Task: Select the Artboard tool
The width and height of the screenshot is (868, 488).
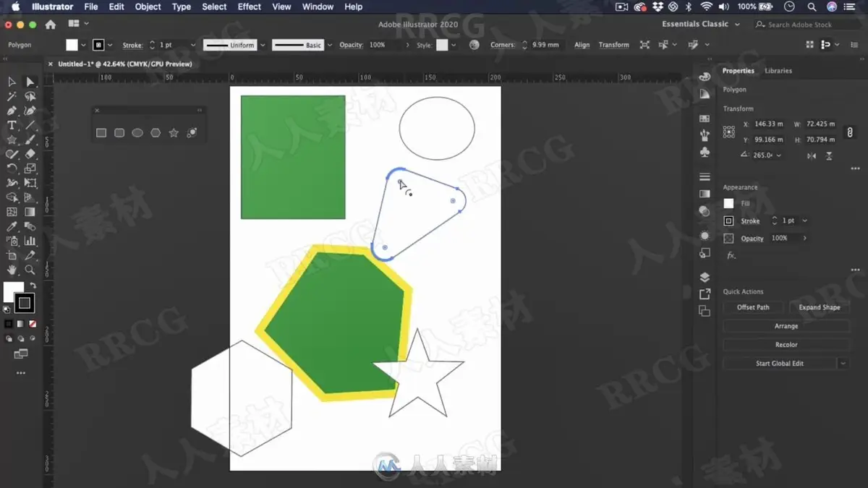Action: [x=12, y=255]
